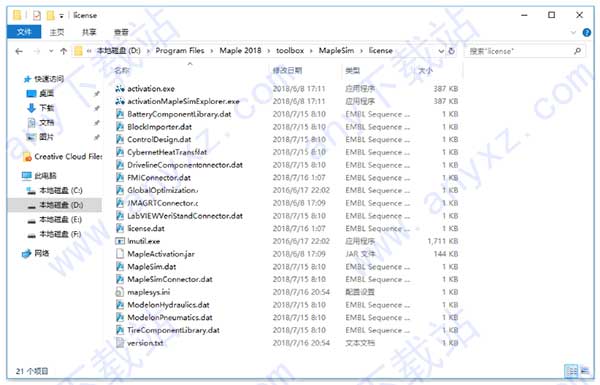The width and height of the screenshot is (600, 385).
Task: Click the properties icon in quick access toolbar
Action: point(37,15)
